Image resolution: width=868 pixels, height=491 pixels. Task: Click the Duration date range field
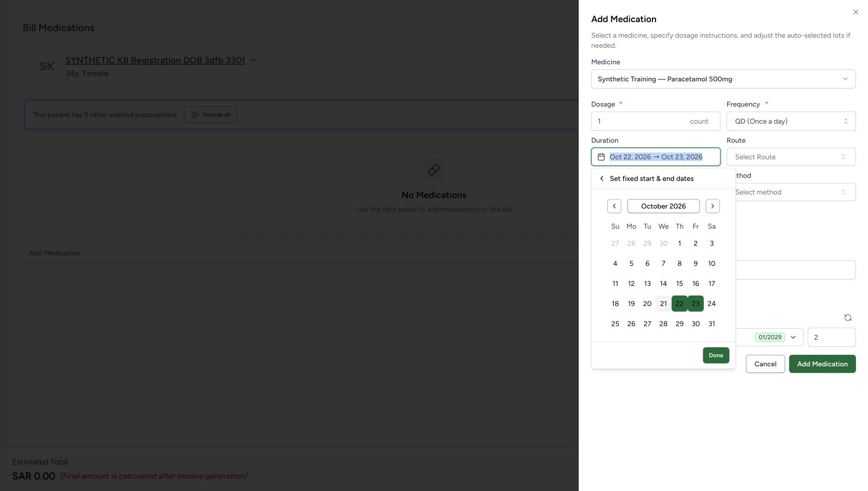point(656,157)
